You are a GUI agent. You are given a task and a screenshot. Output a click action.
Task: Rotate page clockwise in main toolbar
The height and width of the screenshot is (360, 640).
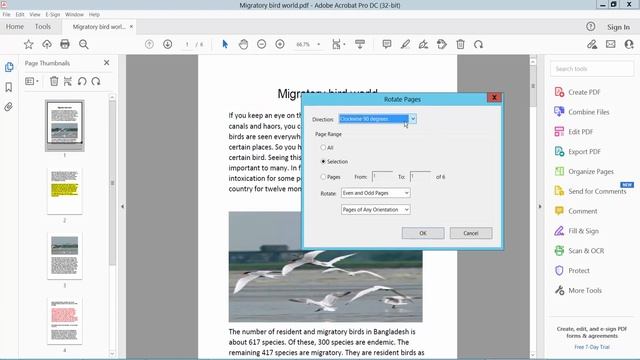(x=478, y=44)
